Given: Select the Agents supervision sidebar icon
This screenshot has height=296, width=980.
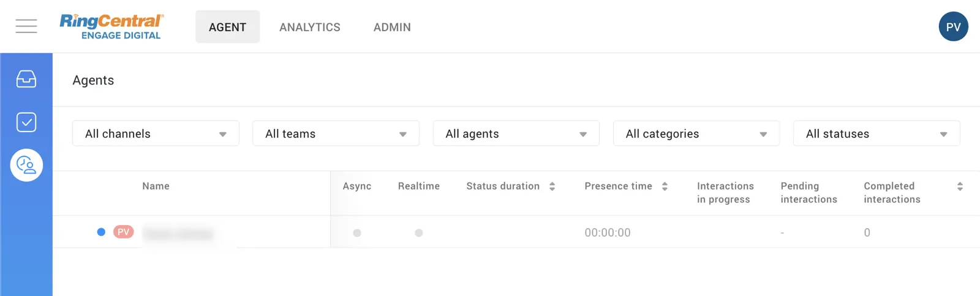Looking at the screenshot, I should pos(26,165).
